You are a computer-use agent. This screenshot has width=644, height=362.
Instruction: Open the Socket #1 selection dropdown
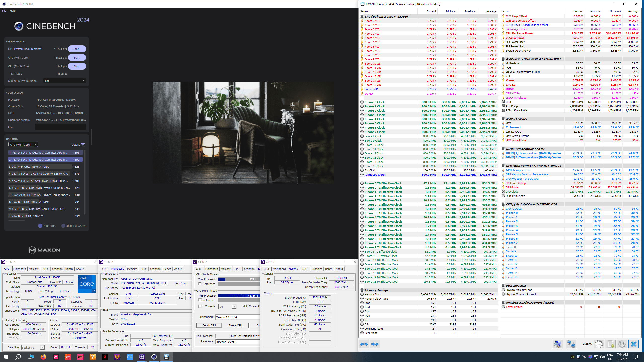click(33, 347)
